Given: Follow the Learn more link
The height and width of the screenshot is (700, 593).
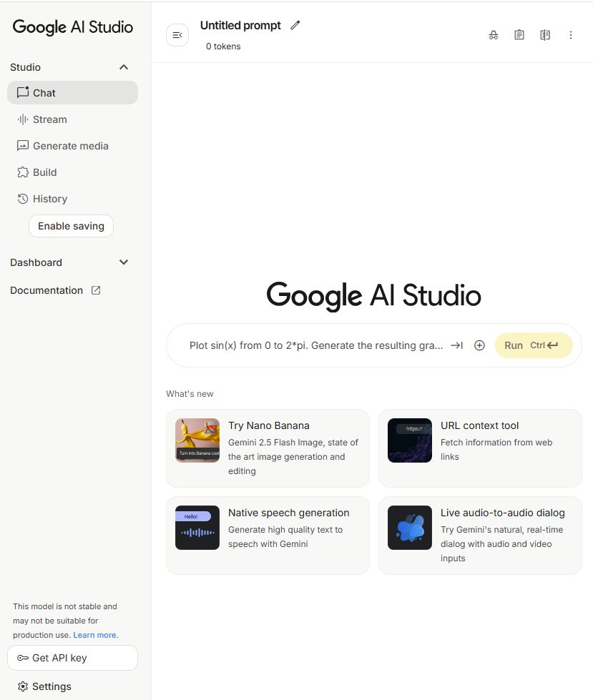Looking at the screenshot, I should [96, 635].
